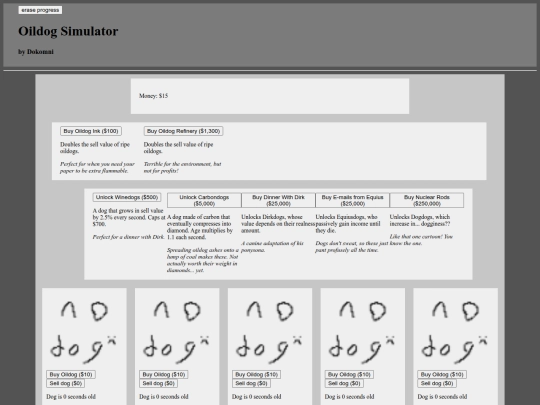This screenshot has height=405, width=540.
Task: Click the 'Money: $15' text
Action: point(154,96)
